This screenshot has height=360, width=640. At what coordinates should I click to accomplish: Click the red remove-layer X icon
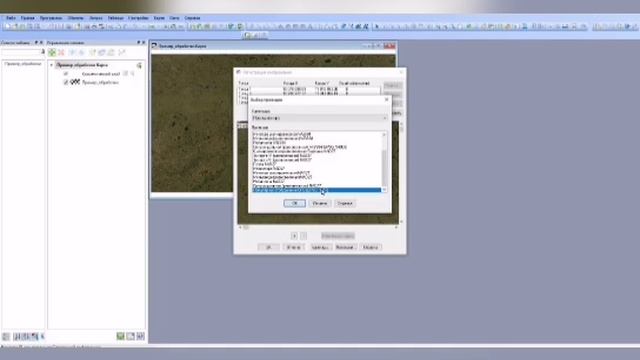(61, 52)
